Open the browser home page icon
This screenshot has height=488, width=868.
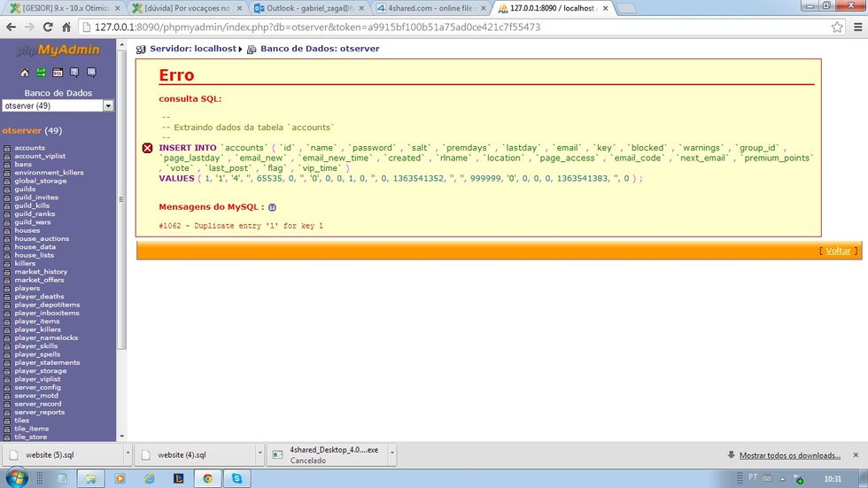click(x=66, y=27)
